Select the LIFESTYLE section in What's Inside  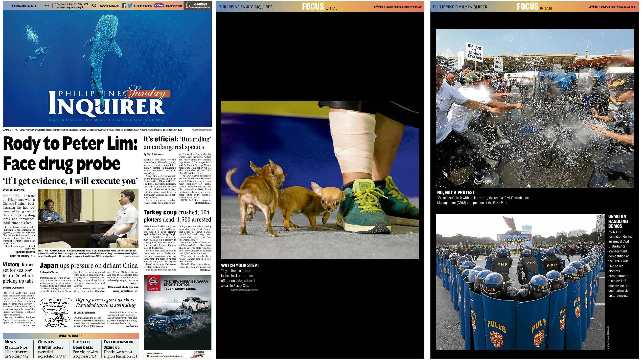82,342
